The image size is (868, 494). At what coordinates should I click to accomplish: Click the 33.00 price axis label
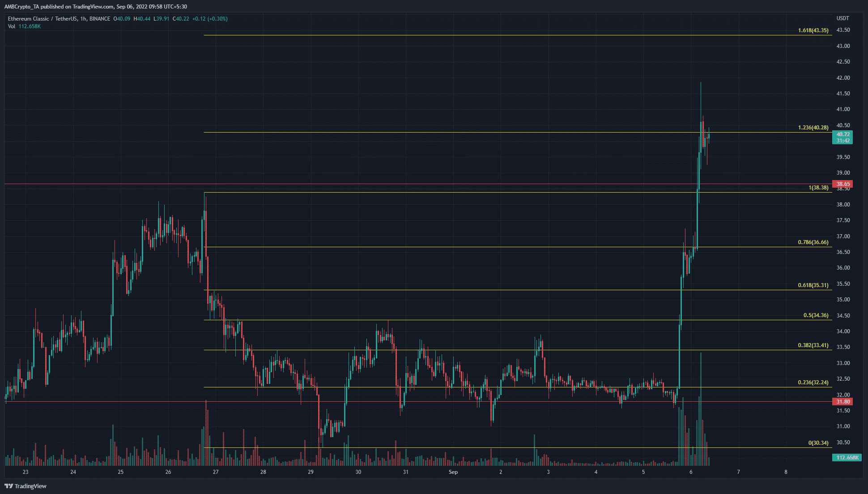click(x=843, y=363)
